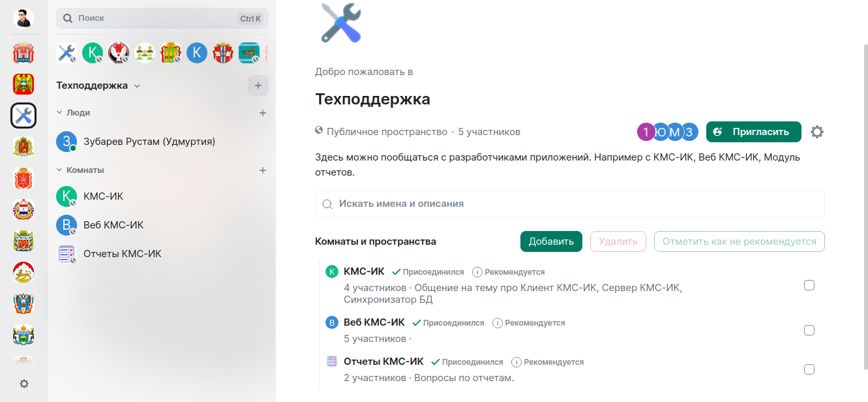Image resolution: width=868 pixels, height=402 pixels.
Task: Click the green Добавить button
Action: click(551, 241)
